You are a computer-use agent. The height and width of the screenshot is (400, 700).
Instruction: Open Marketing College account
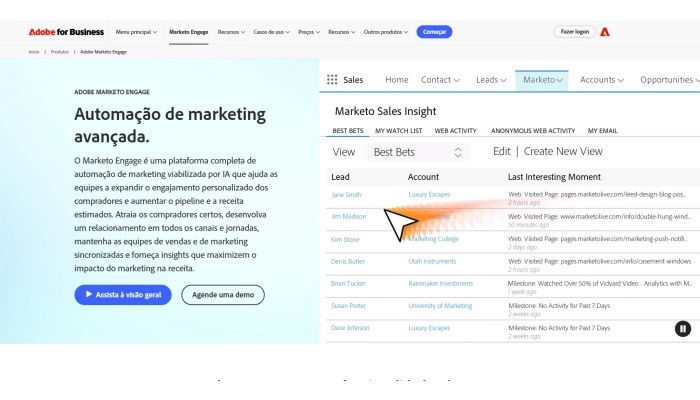(x=433, y=239)
